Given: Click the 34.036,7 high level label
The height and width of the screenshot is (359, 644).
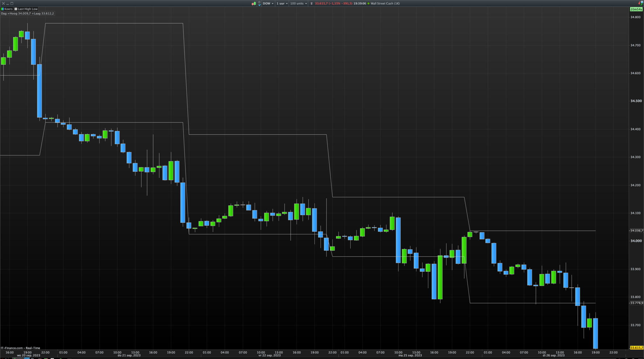Looking at the screenshot, I should click(636, 231).
